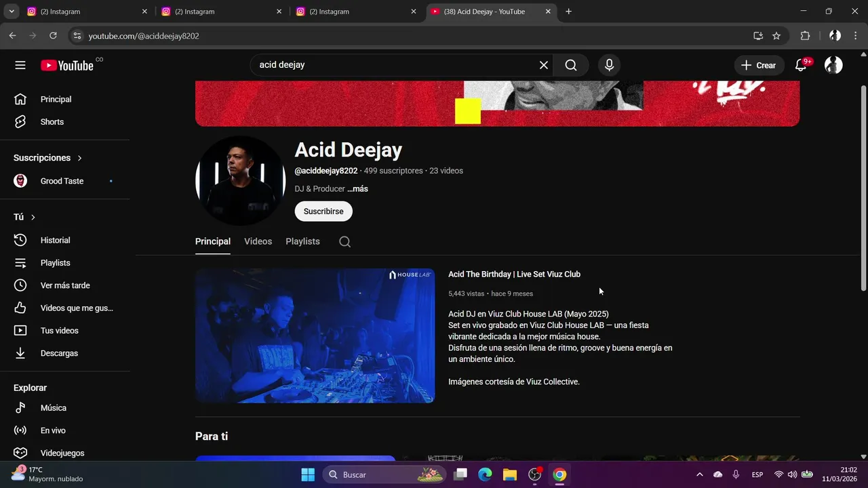The height and width of the screenshot is (488, 868).
Task: Click the magnifying glass search button
Action: 571,65
